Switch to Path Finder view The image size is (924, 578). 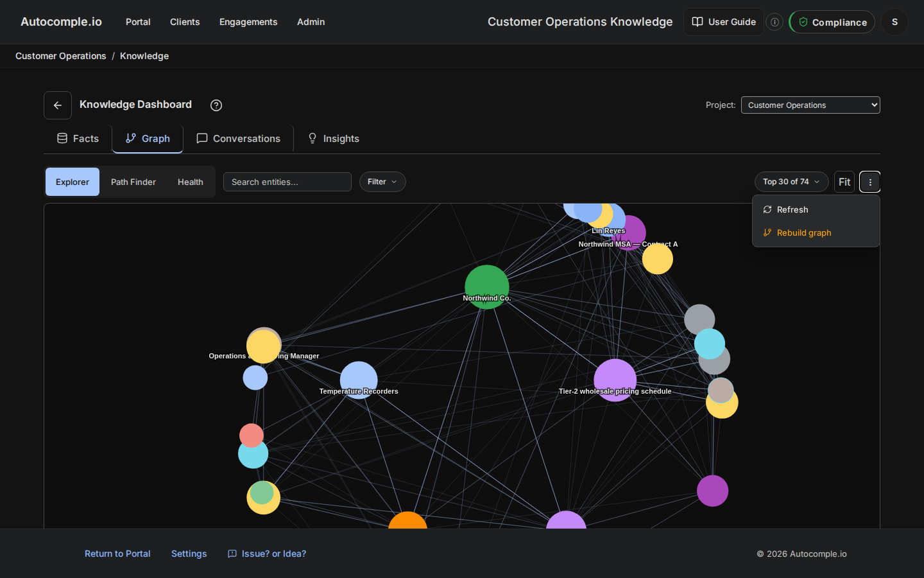[133, 182]
